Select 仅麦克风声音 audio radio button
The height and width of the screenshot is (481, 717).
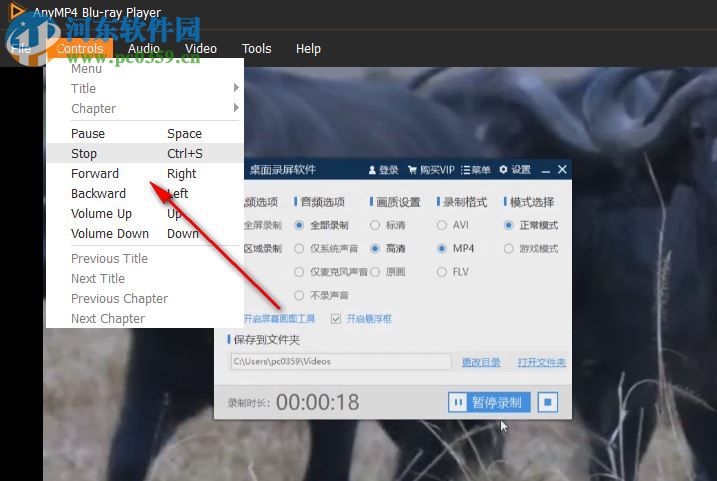(x=299, y=272)
